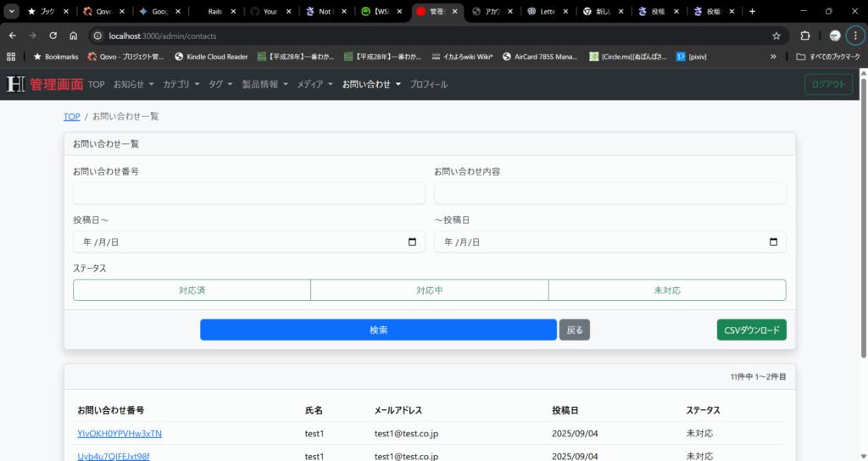Image resolution: width=868 pixels, height=461 pixels.
Task: Open the calendar picker in ～投稿日 field
Action: [x=773, y=242]
